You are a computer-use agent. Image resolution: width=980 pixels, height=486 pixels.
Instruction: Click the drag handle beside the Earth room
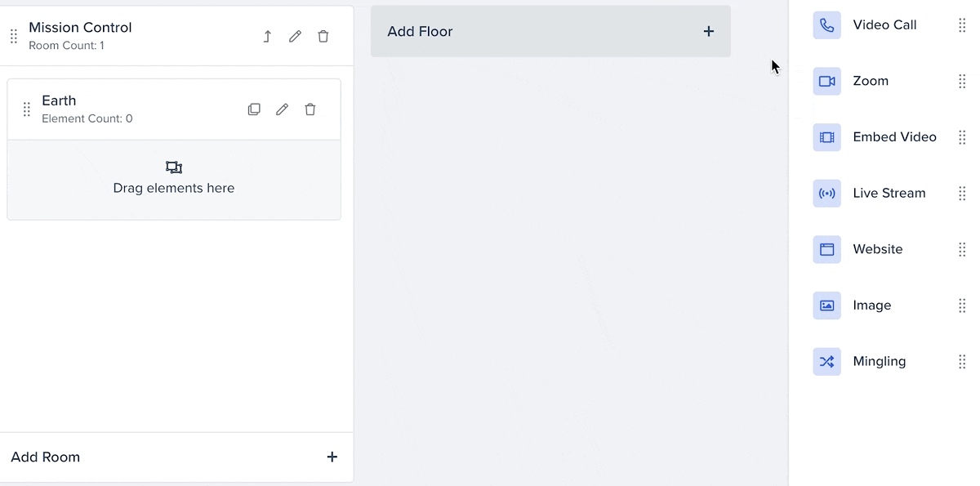[26, 109]
